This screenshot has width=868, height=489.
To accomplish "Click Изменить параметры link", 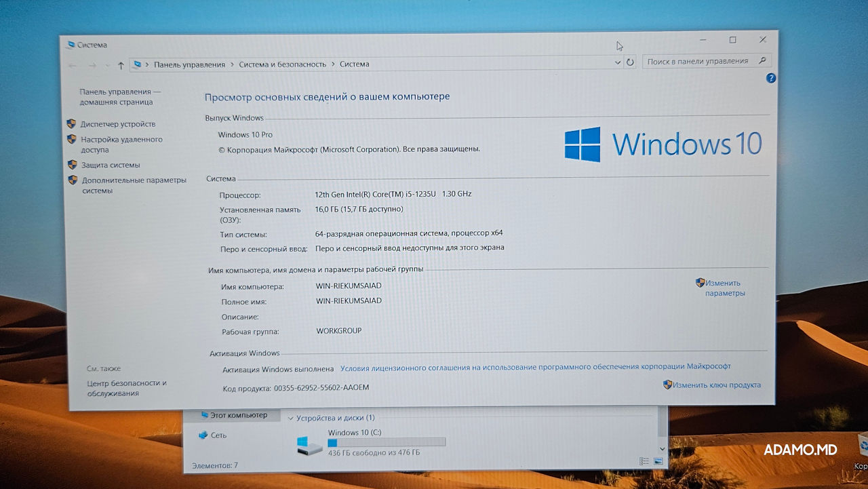I will [x=724, y=288].
